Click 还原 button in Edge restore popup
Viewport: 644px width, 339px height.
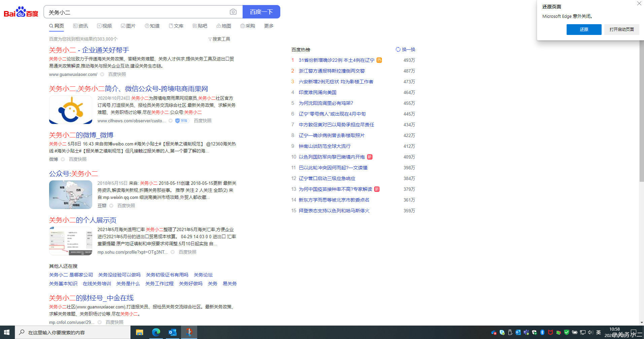tap(584, 30)
